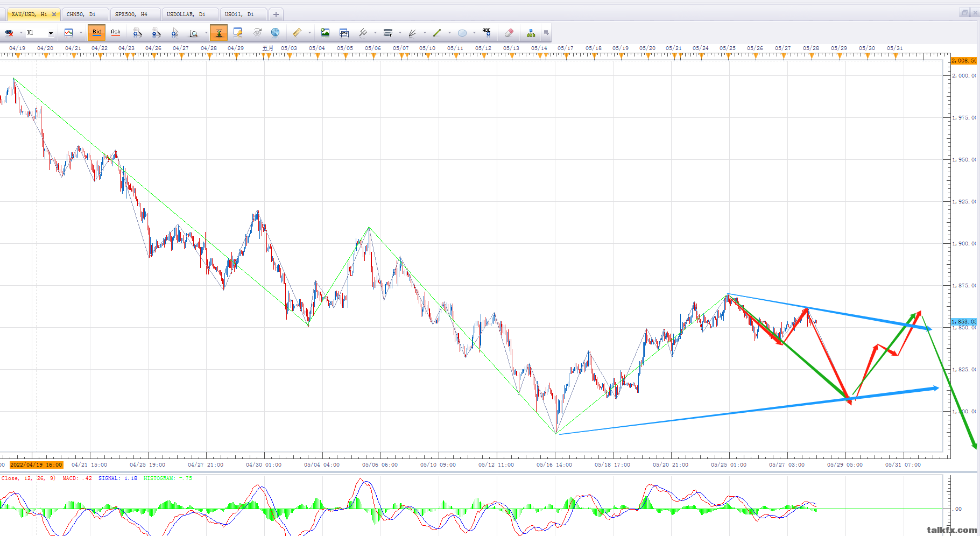Screen dimensions: 980x536
Task: Click the vertical zoom scale icon
Action: click(x=194, y=33)
